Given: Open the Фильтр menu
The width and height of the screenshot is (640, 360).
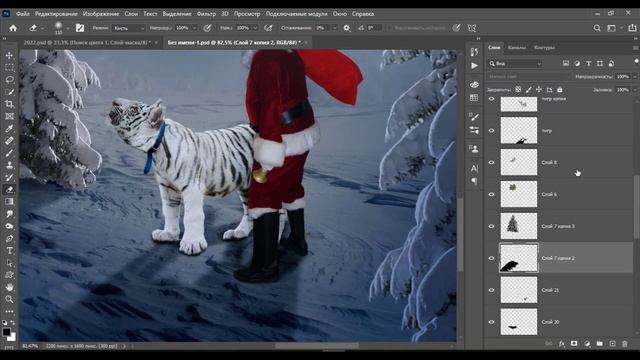Looking at the screenshot, I should pos(206,14).
